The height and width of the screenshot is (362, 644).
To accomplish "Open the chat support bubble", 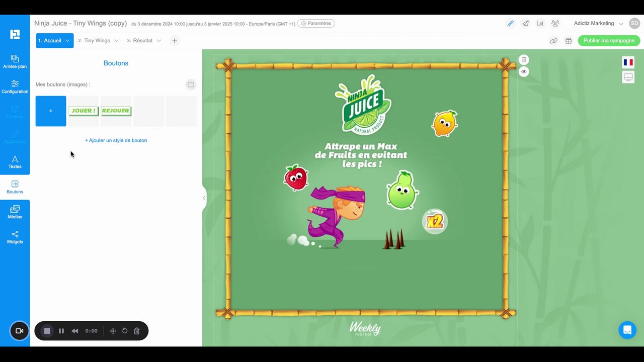I will pos(627,330).
